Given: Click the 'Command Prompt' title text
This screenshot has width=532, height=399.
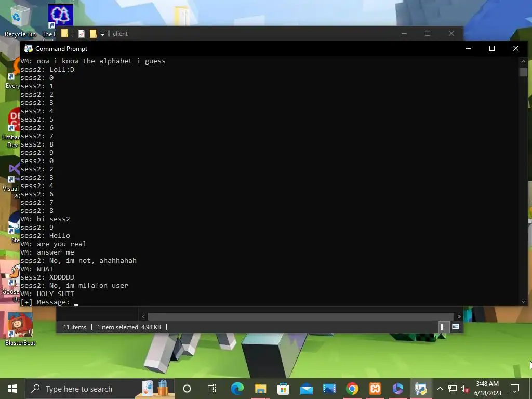Looking at the screenshot, I should [61, 48].
